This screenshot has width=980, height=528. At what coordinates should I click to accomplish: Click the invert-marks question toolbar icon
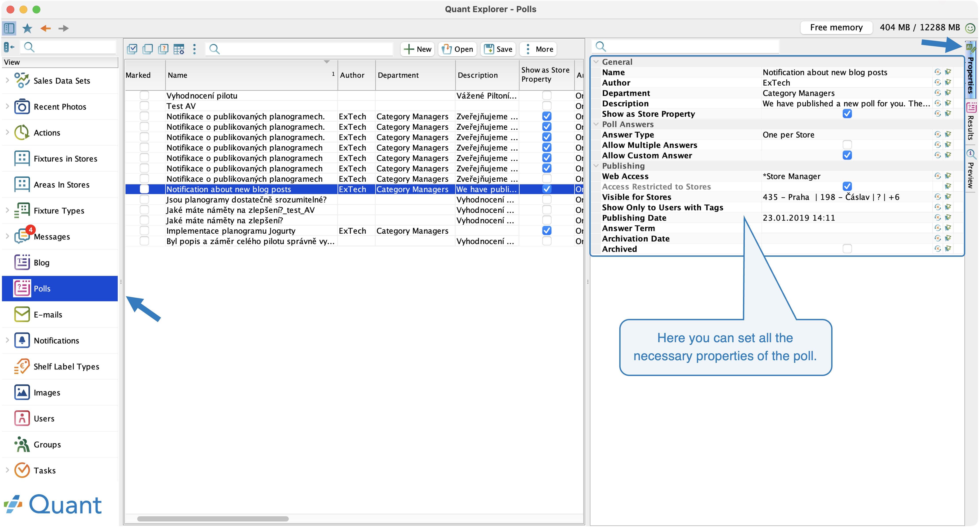click(163, 49)
